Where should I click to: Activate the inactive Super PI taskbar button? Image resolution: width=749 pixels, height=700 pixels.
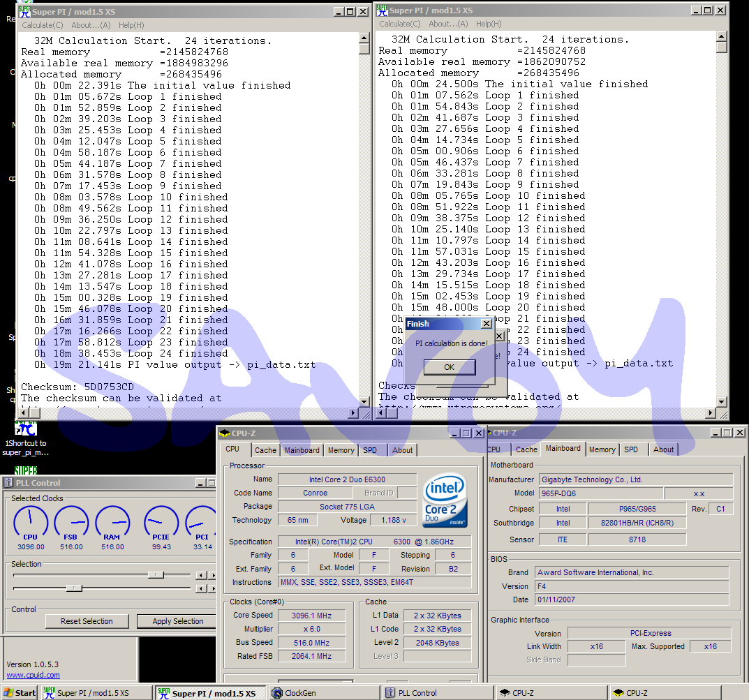tap(96, 693)
